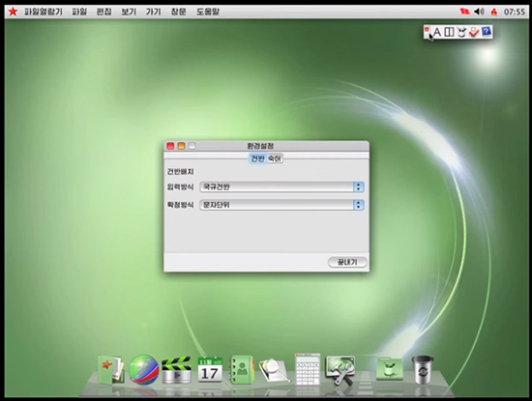The width and height of the screenshot is (532, 401).
Task: Open the green address book icon
Action: click(x=242, y=369)
